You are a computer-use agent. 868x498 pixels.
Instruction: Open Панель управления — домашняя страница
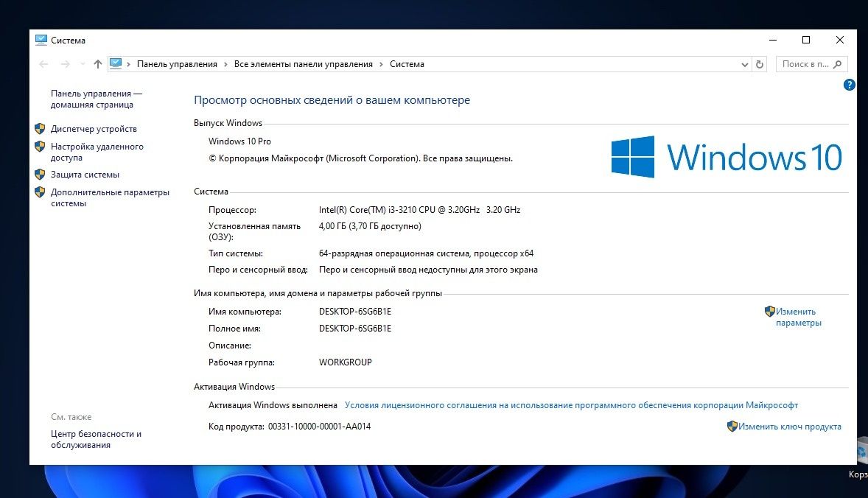pos(97,99)
